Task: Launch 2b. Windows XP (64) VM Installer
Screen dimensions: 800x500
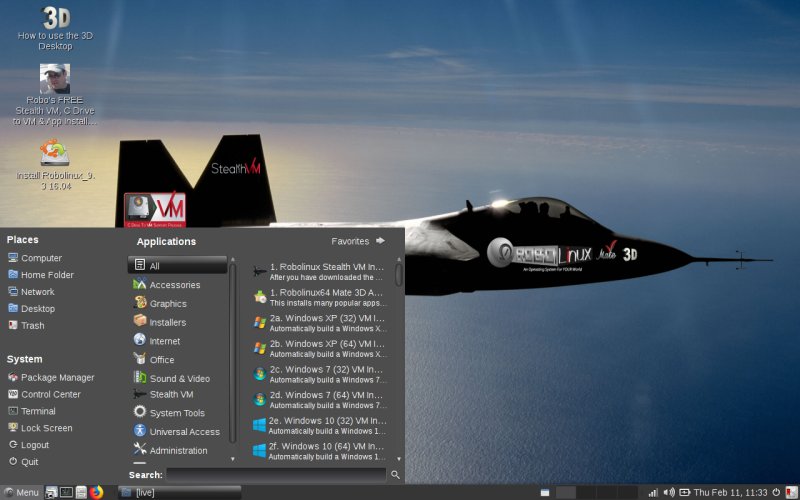Action: [x=320, y=348]
